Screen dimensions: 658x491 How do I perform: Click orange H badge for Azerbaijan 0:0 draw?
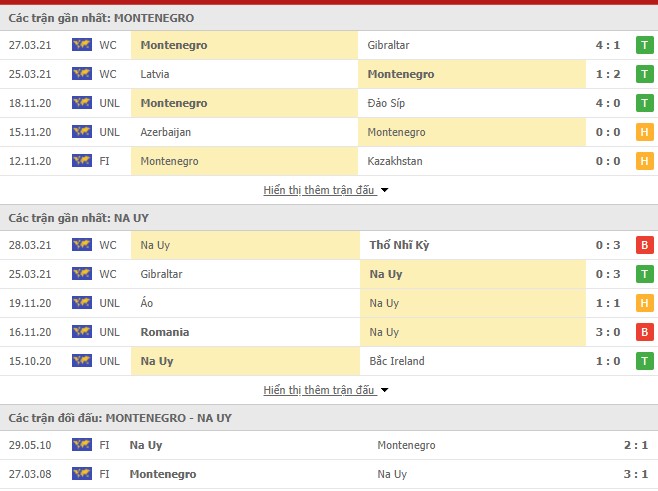coord(644,132)
